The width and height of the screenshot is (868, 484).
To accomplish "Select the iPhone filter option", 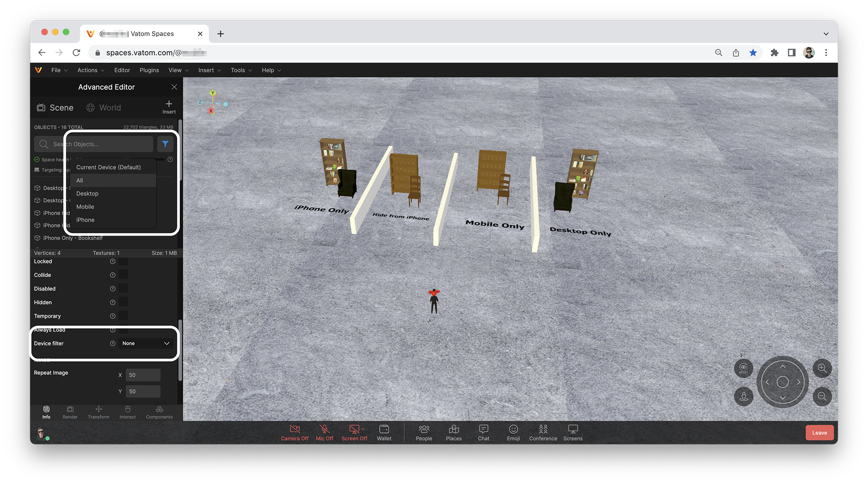I will coord(113,220).
